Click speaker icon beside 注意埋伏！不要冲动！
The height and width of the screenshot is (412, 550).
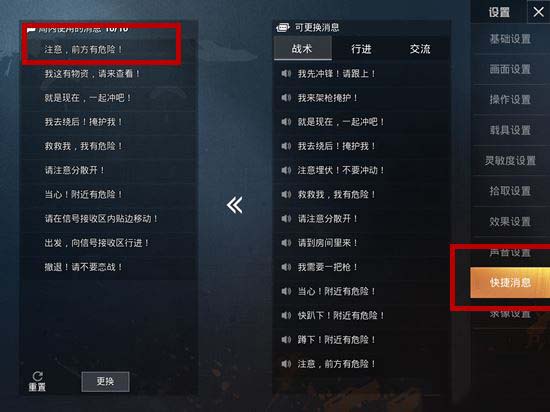(286, 170)
